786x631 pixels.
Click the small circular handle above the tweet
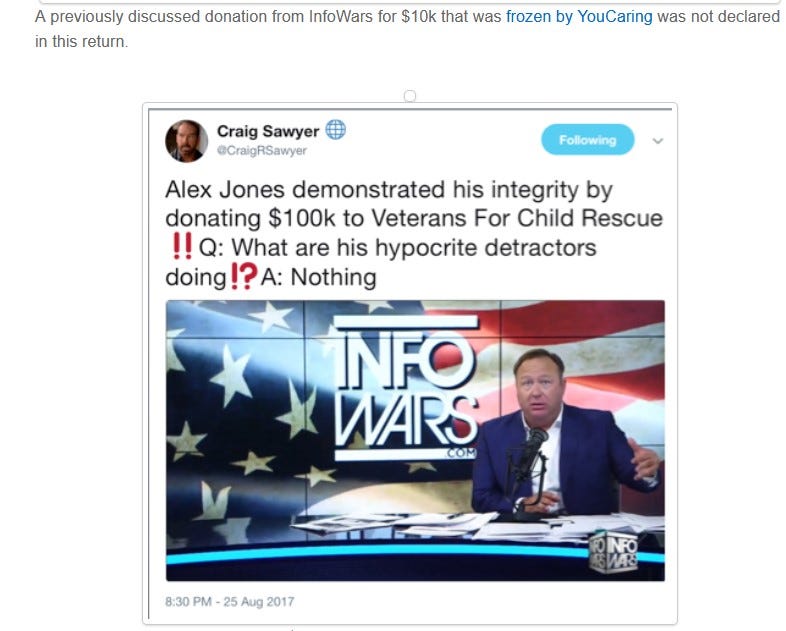410,95
